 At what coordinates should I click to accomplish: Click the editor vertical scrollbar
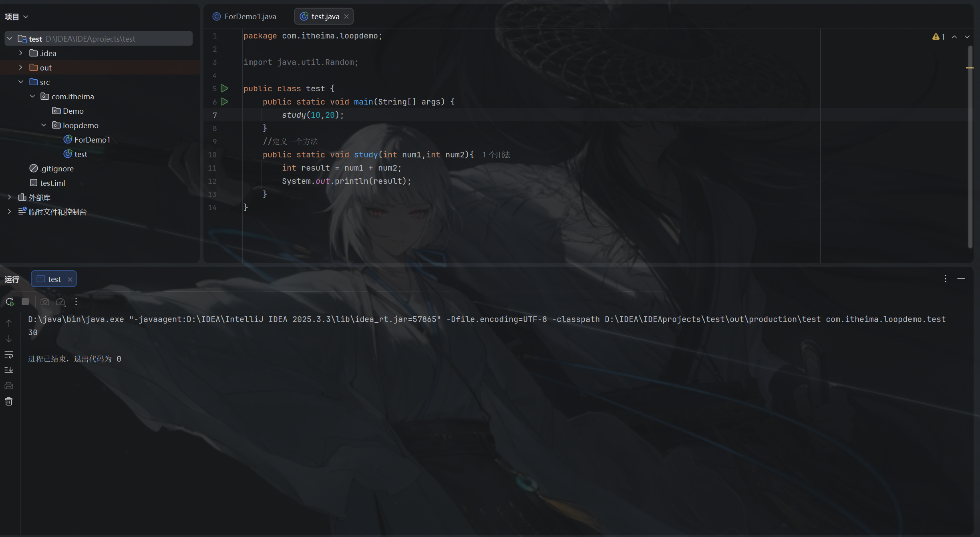tap(970, 146)
